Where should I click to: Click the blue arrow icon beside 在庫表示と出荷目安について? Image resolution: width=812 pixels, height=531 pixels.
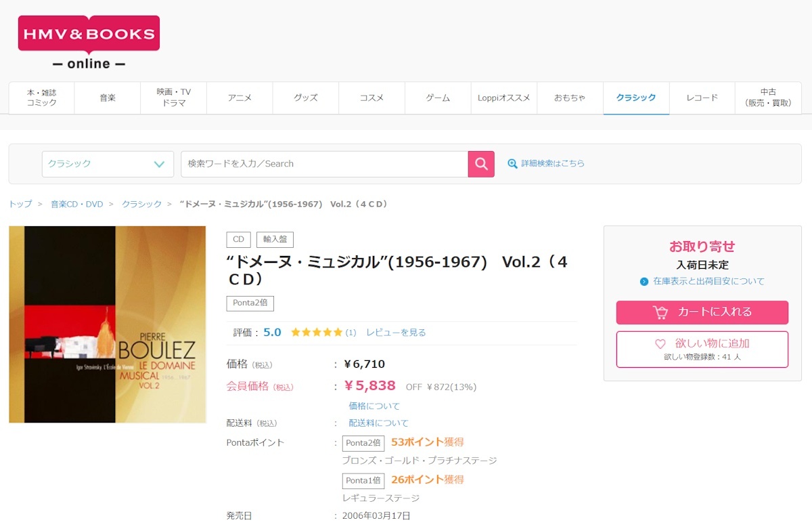(x=644, y=281)
